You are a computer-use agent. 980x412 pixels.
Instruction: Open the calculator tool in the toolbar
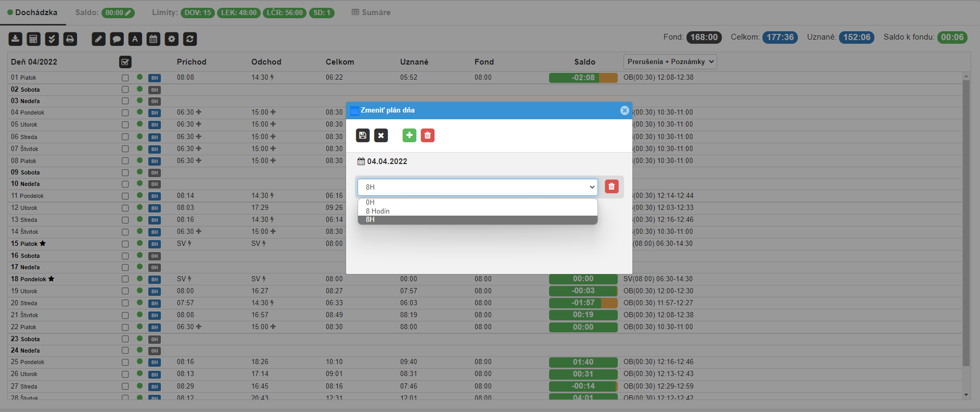(x=34, y=39)
